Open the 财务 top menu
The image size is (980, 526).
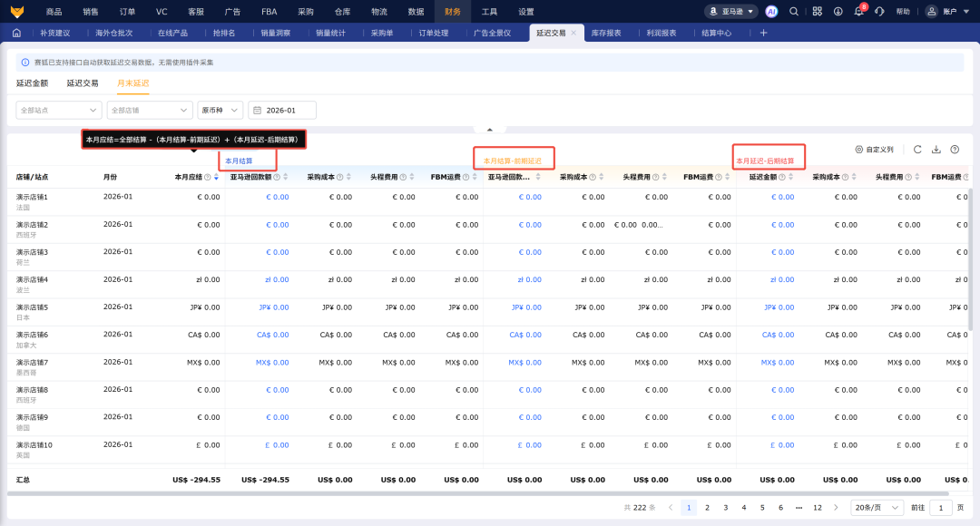pyautogui.click(x=453, y=11)
